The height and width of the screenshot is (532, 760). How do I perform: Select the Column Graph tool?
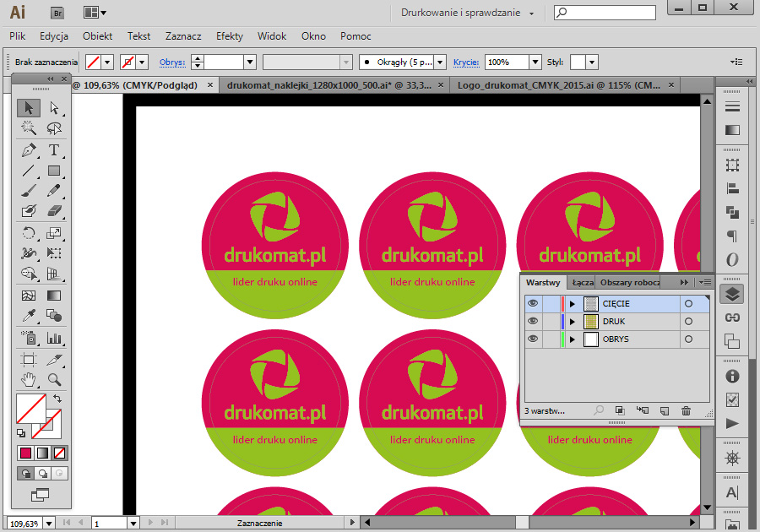(x=54, y=338)
